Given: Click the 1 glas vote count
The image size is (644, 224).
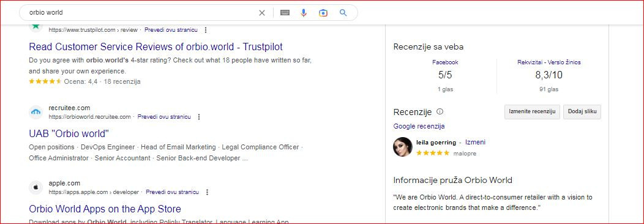Looking at the screenshot, I should [445, 89].
